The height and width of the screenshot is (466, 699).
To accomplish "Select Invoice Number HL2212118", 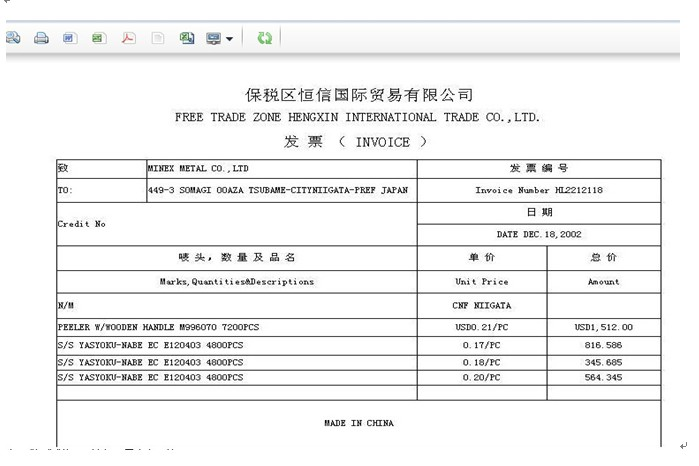I will click(539, 190).
